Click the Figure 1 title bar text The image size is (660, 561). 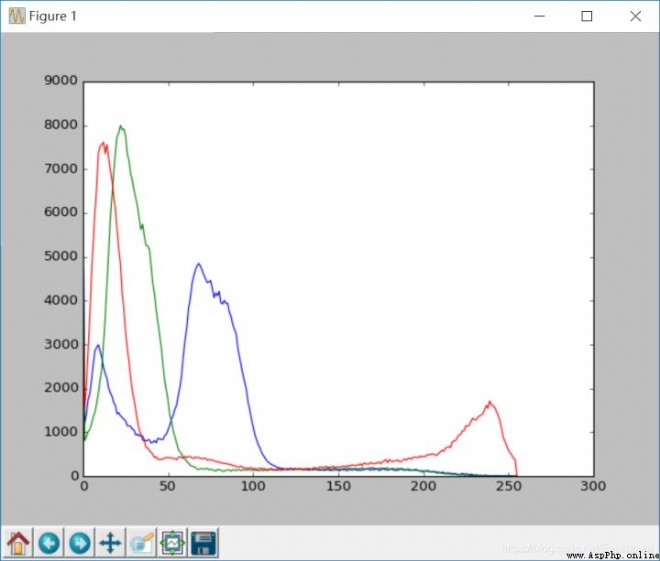coord(53,16)
